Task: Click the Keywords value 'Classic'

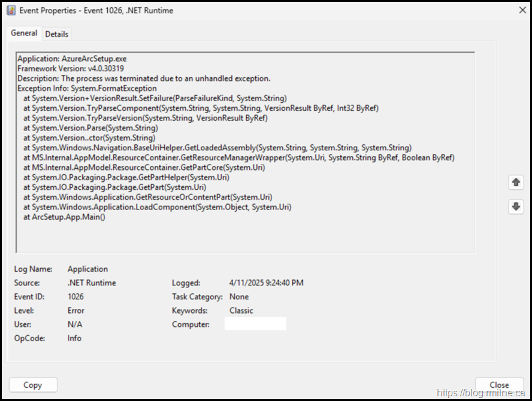Action: pyautogui.click(x=241, y=311)
